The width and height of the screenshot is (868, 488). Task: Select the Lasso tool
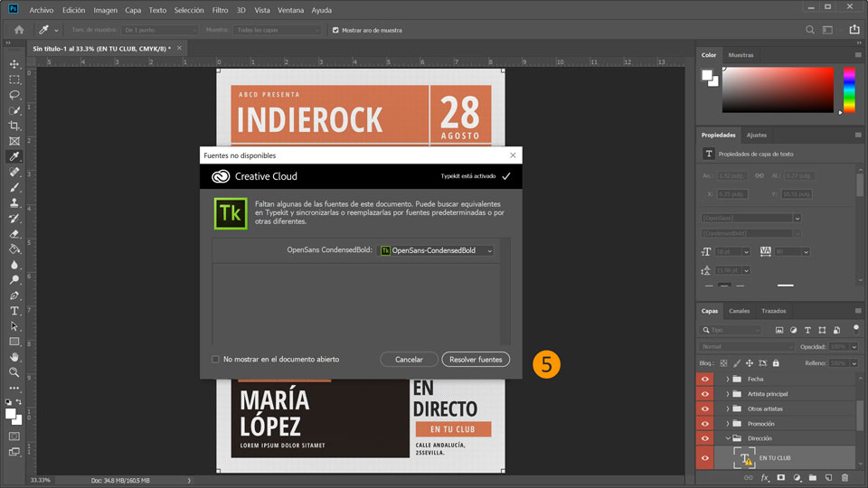pyautogui.click(x=14, y=95)
